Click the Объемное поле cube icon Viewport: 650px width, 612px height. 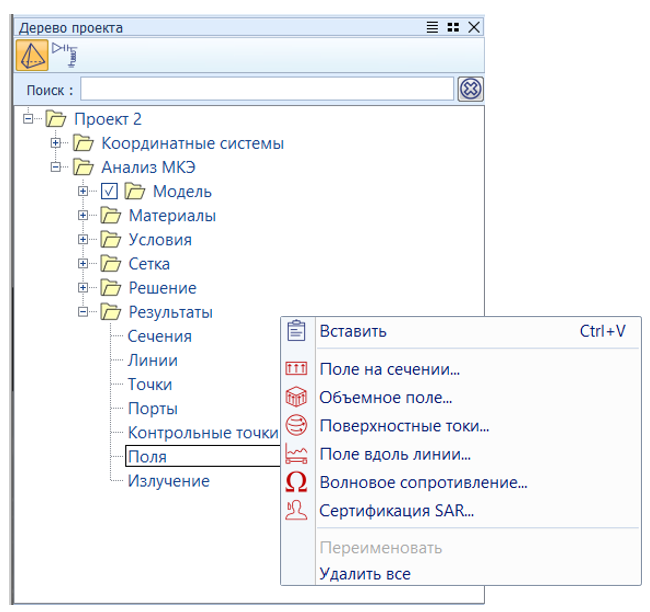(x=295, y=398)
